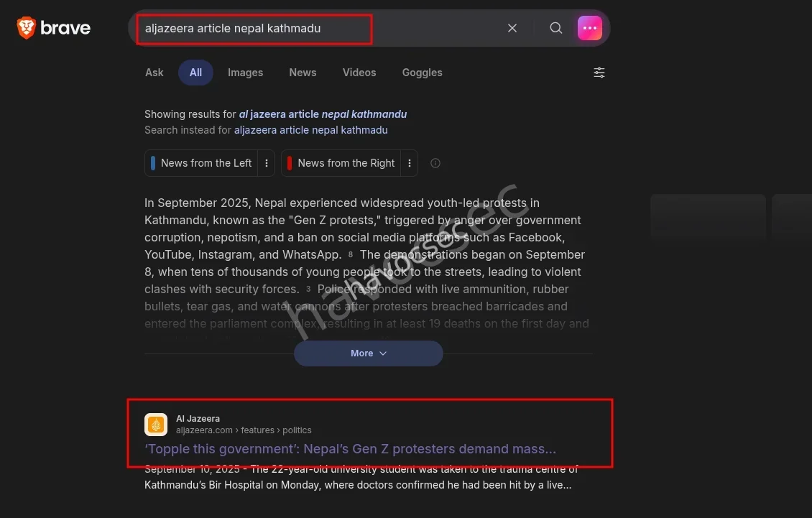Screen dimensions: 812x518
Task: Click the Brave logo to go home
Action: click(x=54, y=28)
